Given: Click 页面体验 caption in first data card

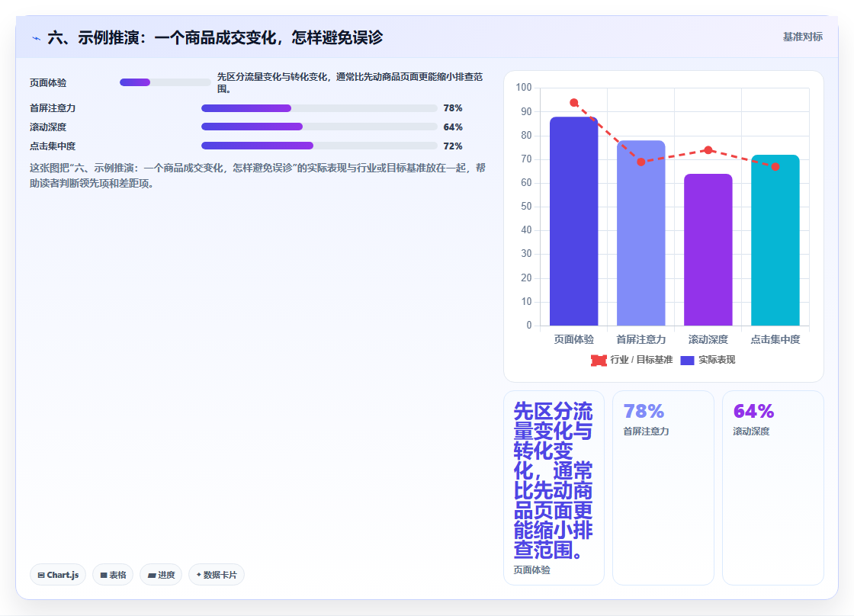Looking at the screenshot, I should pos(531,569).
